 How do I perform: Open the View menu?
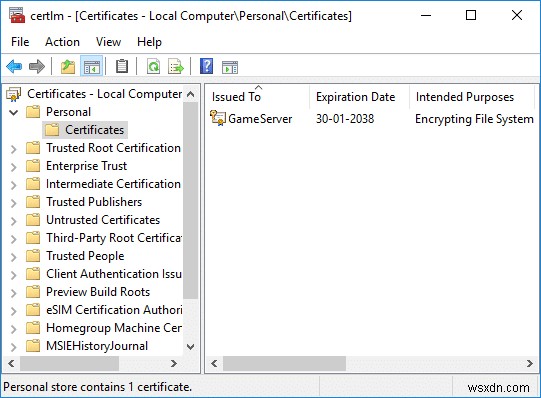click(x=108, y=42)
